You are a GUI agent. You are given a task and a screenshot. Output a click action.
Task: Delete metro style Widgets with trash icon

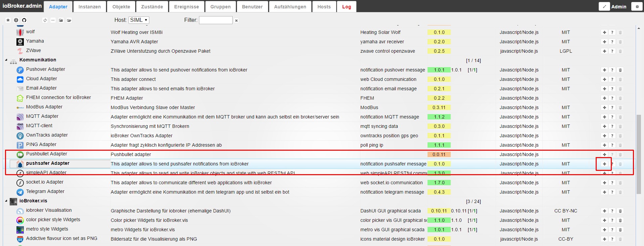pyautogui.click(x=620, y=230)
